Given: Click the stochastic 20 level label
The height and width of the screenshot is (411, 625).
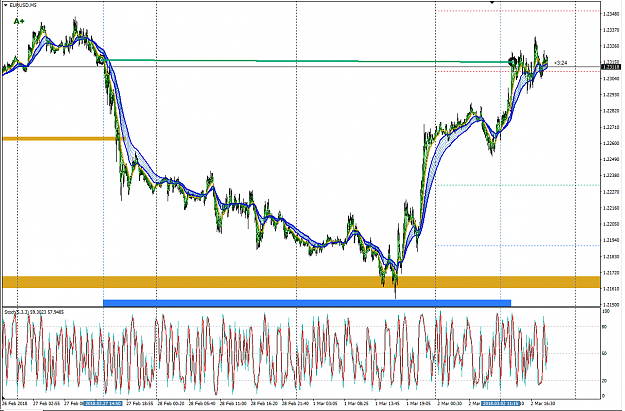Looking at the screenshot, I should click(x=604, y=381).
